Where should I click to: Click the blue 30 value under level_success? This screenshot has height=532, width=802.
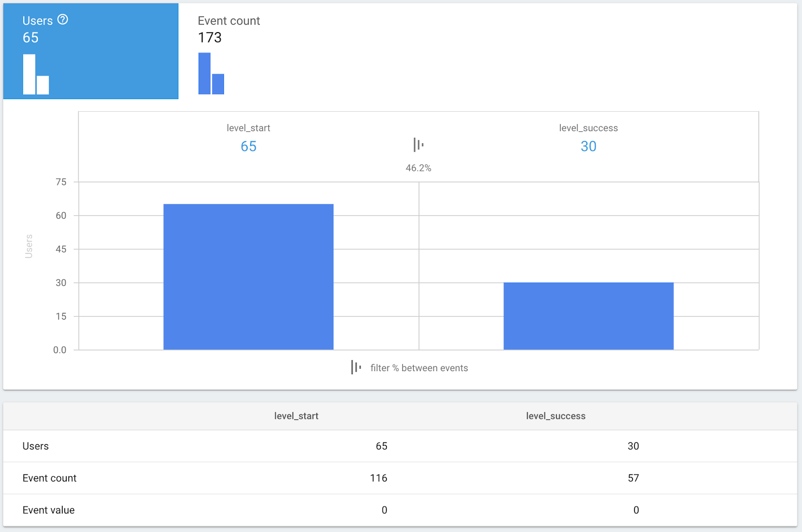(588, 146)
